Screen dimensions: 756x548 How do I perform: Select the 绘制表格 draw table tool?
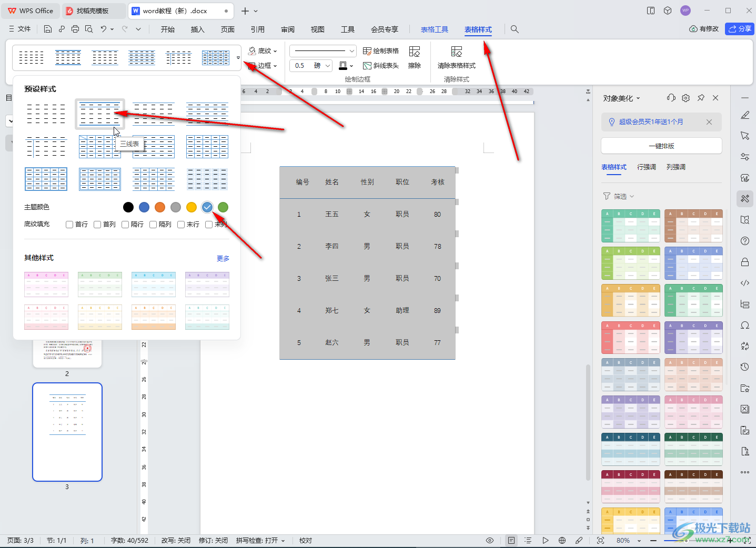(381, 51)
